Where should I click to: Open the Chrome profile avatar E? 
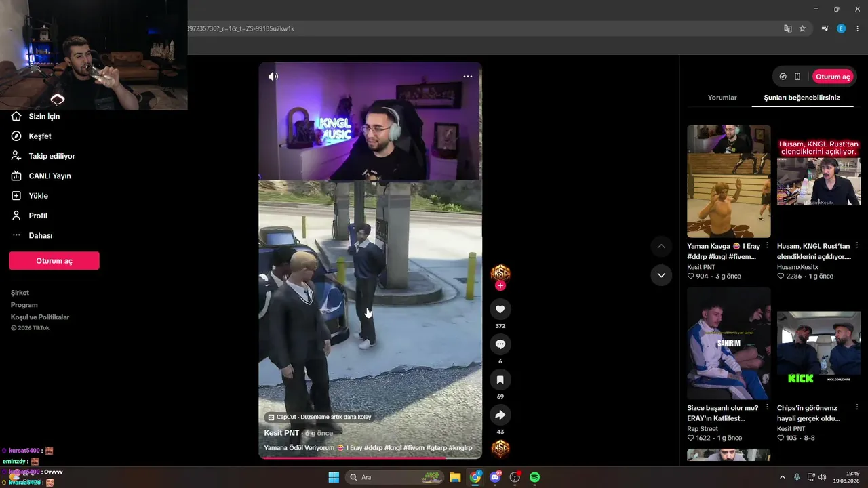coord(842,28)
